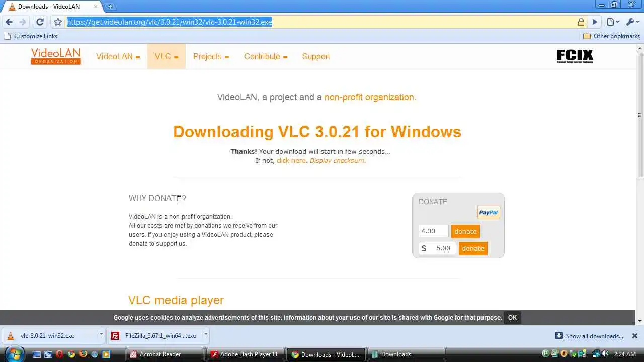Expand the VLC navigation menu
This screenshot has width=644, height=362.
[x=167, y=56]
